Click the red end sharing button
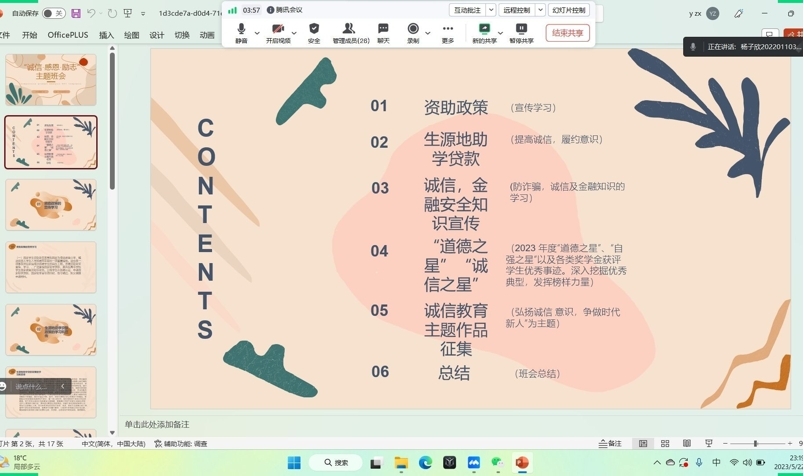This screenshot has width=804, height=476. coord(567,33)
